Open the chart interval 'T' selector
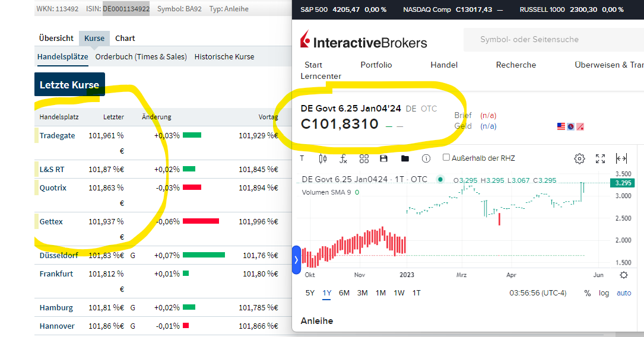The image size is (644, 337). coord(302,158)
